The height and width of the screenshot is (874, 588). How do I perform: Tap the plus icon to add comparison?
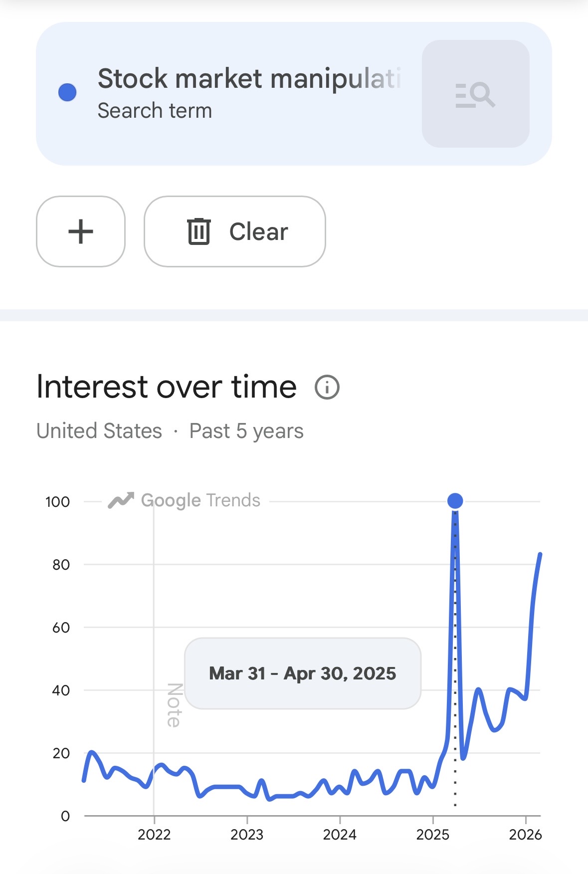(x=81, y=231)
